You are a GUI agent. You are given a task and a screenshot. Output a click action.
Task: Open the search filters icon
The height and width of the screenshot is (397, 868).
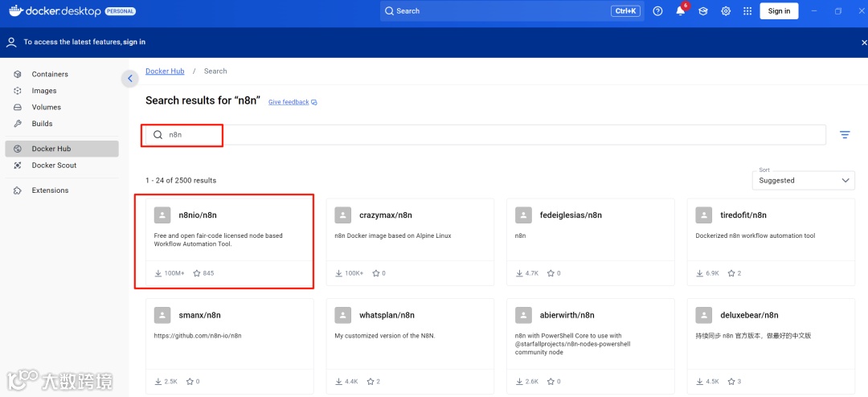tap(845, 134)
